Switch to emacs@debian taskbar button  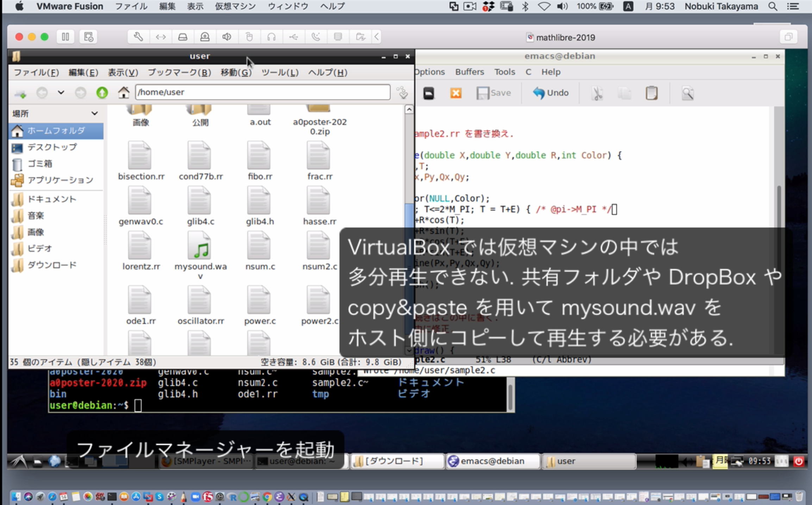493,461
